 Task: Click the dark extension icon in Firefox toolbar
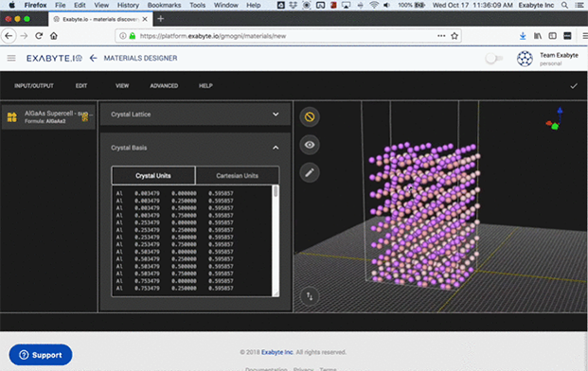567,36
